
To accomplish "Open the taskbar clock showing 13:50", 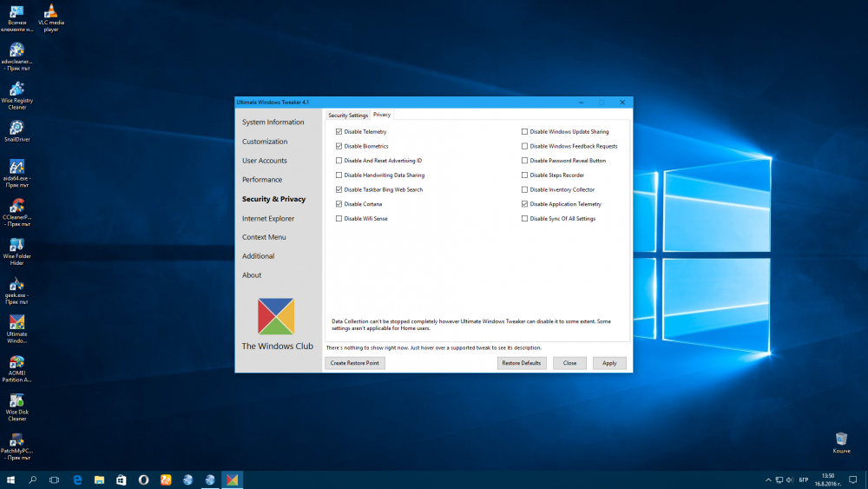I will click(x=828, y=479).
